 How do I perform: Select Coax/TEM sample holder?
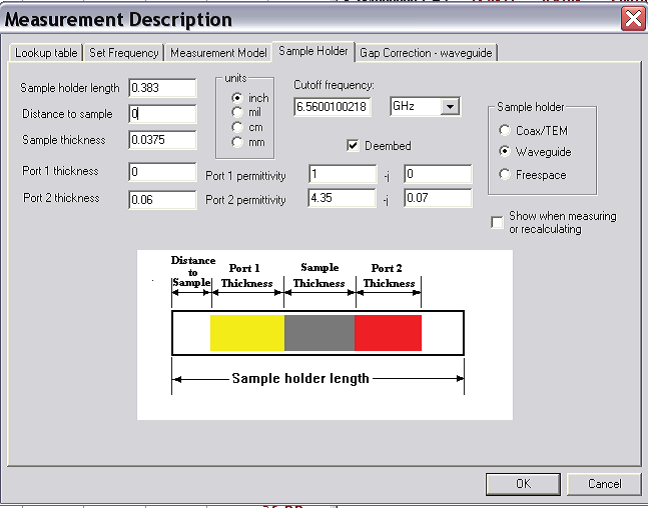pyautogui.click(x=505, y=131)
